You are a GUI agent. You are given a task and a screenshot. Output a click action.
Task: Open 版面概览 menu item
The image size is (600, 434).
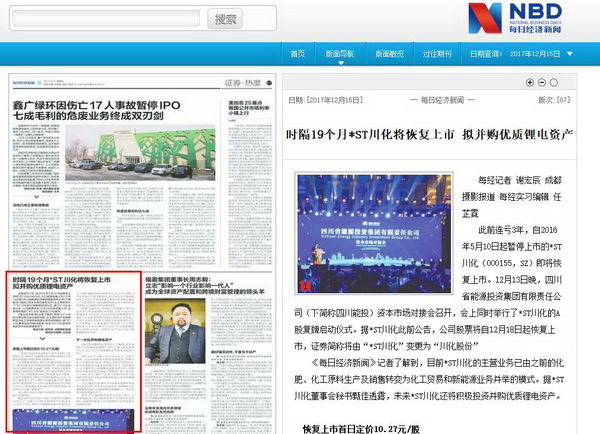pyautogui.click(x=390, y=54)
